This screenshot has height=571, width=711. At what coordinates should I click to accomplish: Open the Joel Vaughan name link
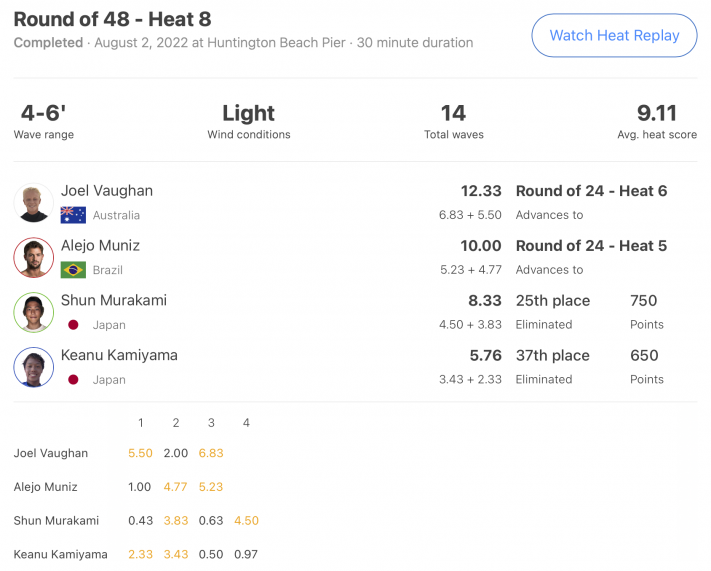pos(107,191)
